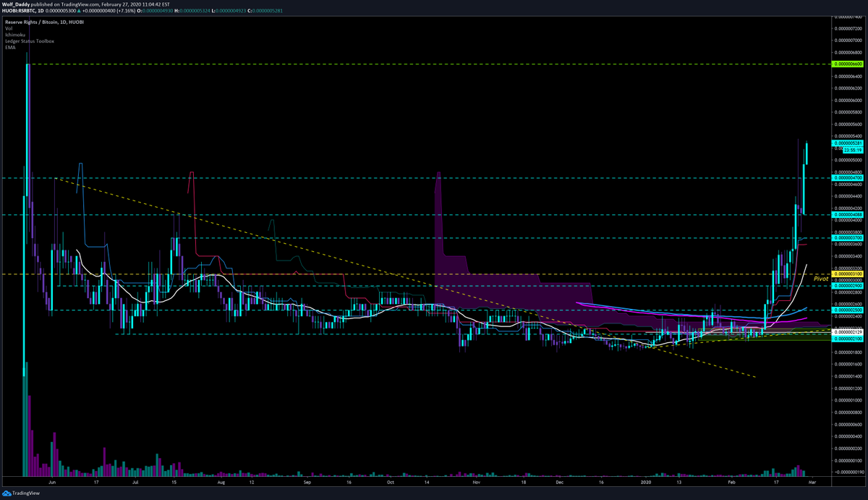The image size is (868, 500).
Task: Select the 0.0000002900 price level label
Action: (848, 285)
